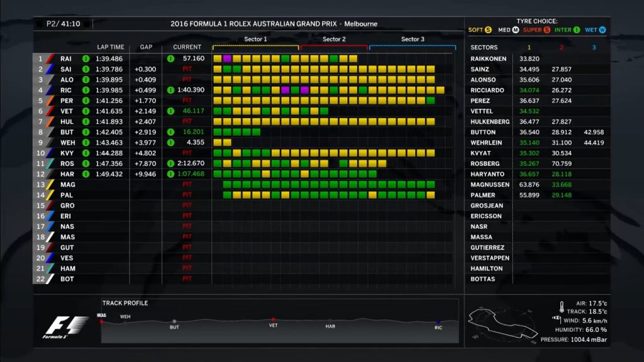644x362 pixels.
Task: Select the SECTORS panel heading
Action: pyautogui.click(x=484, y=48)
